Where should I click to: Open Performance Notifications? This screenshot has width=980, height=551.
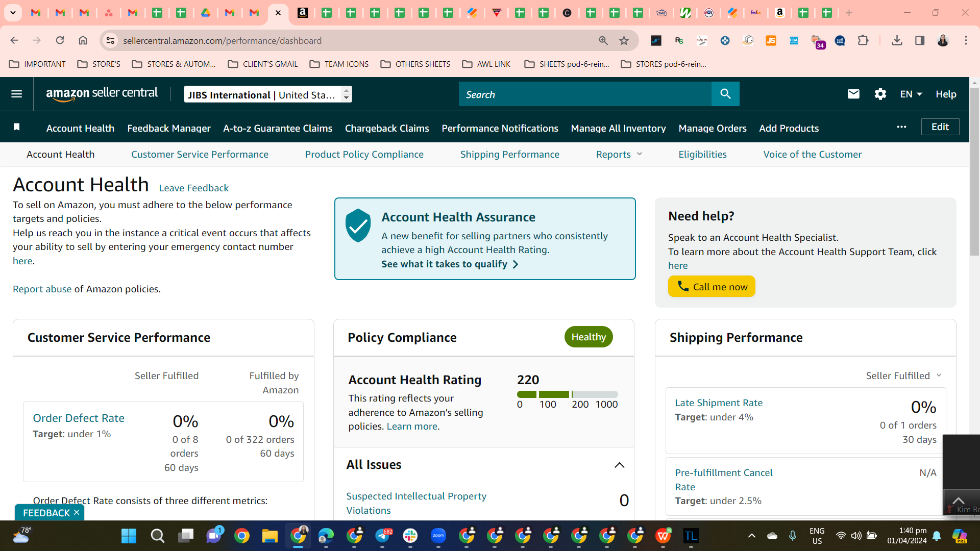point(500,128)
